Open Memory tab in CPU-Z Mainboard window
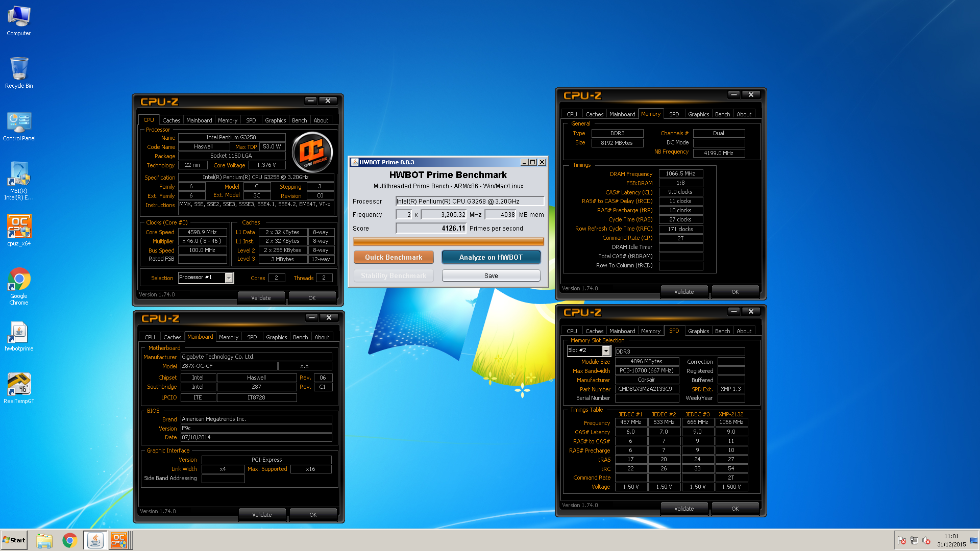The image size is (980, 551). (x=229, y=337)
